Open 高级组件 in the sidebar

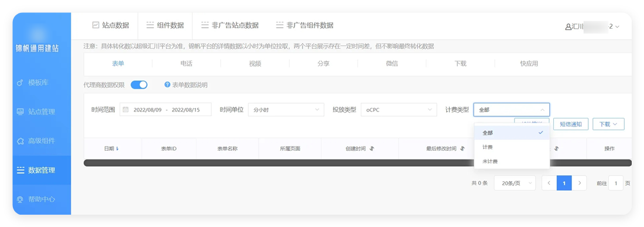tap(42, 141)
